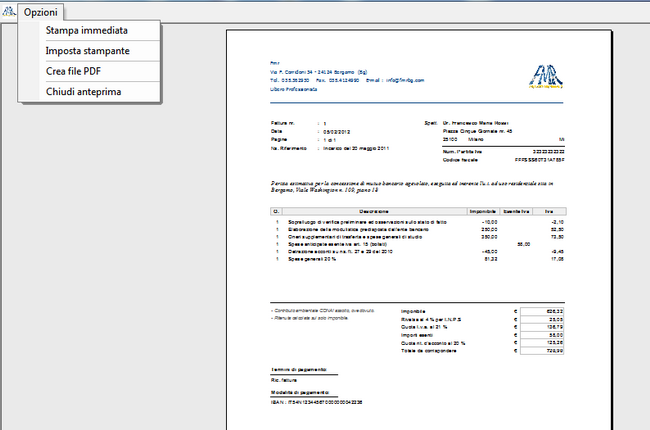Image resolution: width=650 pixels, height=430 pixels.
Task: Click the 'Totale da corrispondere' label
Action: coord(429,351)
